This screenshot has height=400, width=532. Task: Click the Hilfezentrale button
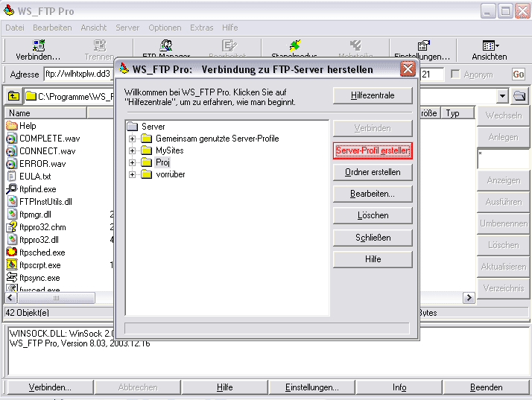373,95
